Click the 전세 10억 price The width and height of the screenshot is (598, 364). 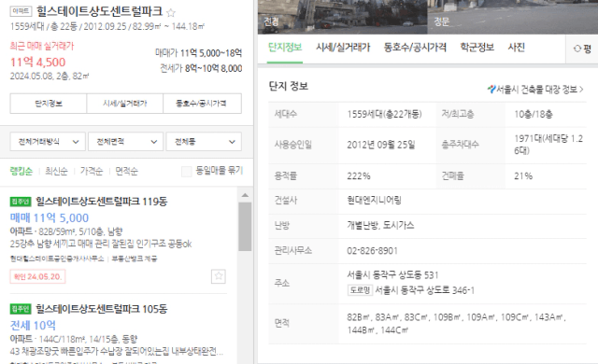coord(33,325)
